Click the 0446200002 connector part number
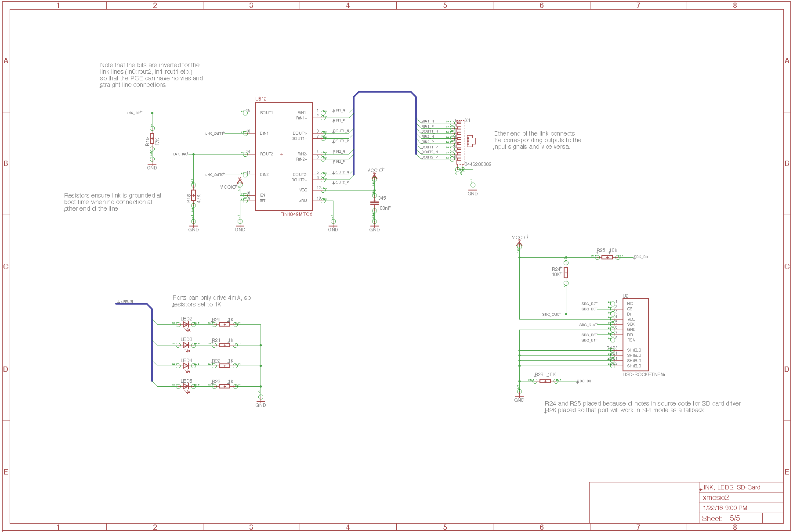This screenshot has height=532, width=793. pos(478,164)
